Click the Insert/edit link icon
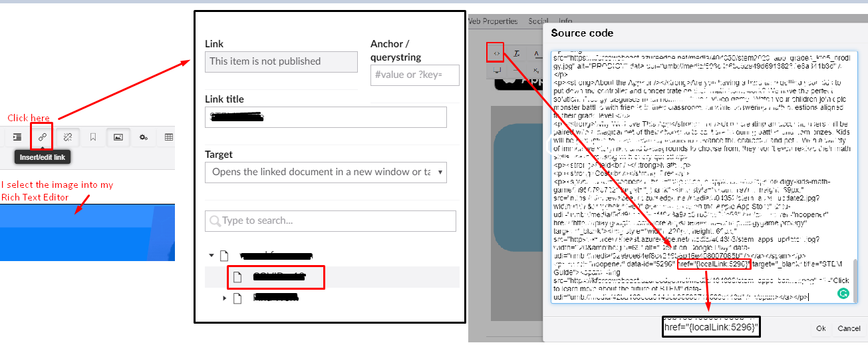868x345 pixels. pos(42,137)
